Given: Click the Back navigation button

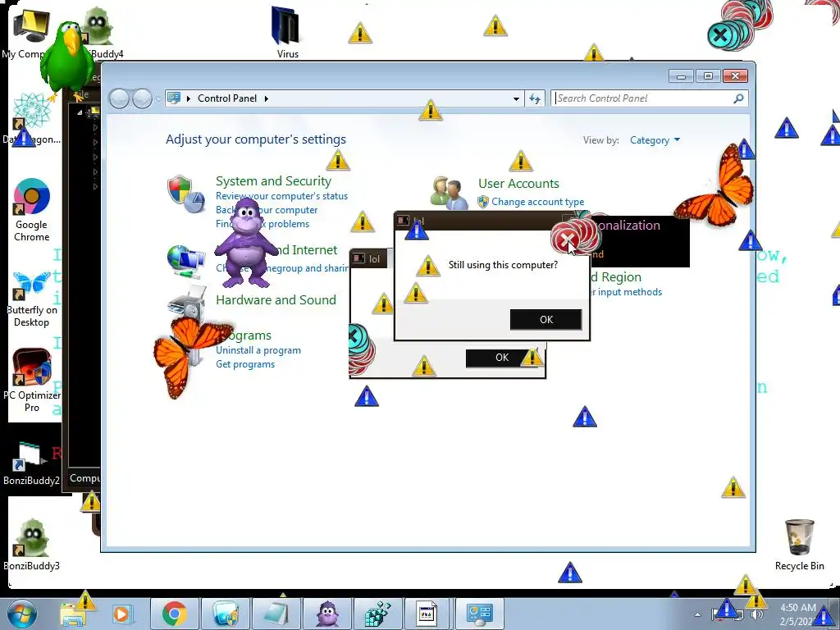Looking at the screenshot, I should 119,98.
